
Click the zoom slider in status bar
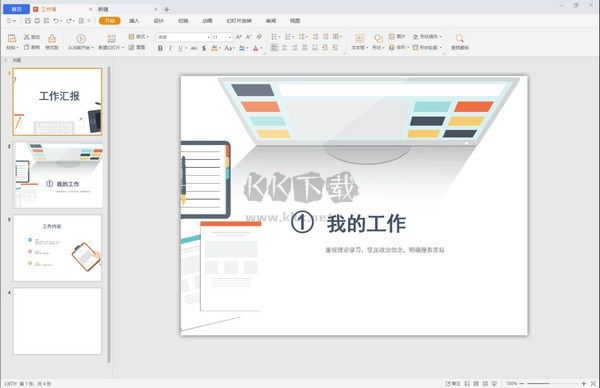[x=553, y=383]
